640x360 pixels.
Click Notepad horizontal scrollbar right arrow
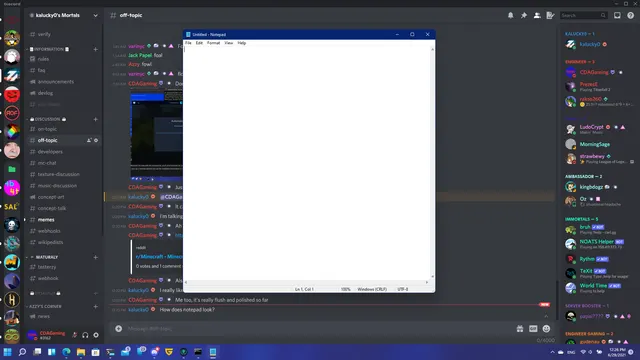point(427,282)
